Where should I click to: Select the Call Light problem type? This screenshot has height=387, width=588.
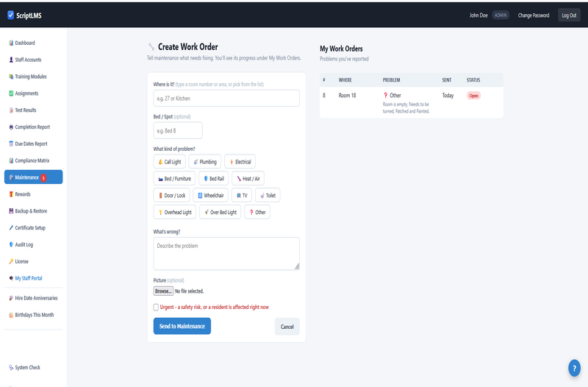(x=170, y=162)
